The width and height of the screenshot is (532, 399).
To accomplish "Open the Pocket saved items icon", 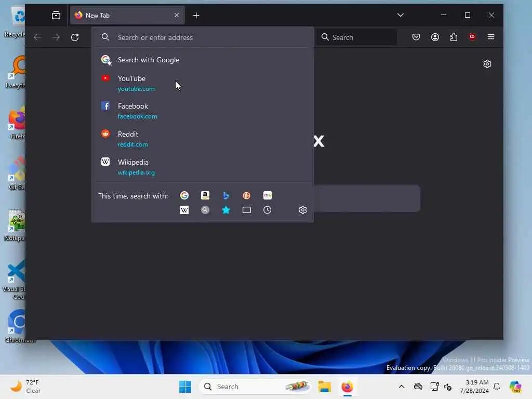I will (416, 37).
